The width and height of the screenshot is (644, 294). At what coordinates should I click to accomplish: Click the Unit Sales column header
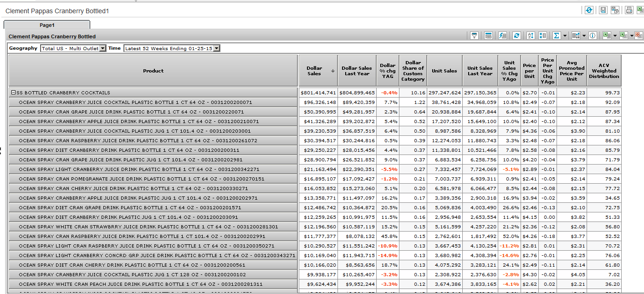pyautogui.click(x=444, y=71)
